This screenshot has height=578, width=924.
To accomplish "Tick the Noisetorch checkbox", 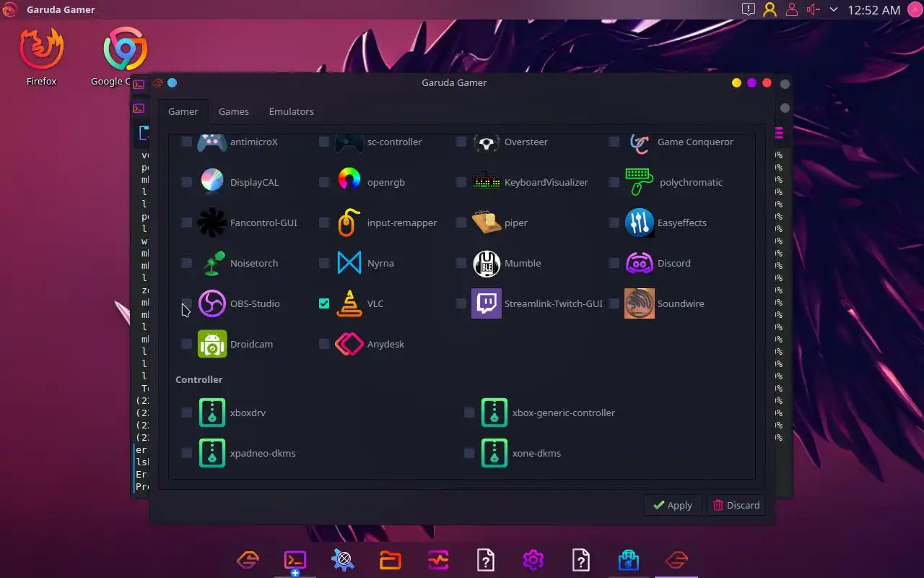I will (x=187, y=263).
